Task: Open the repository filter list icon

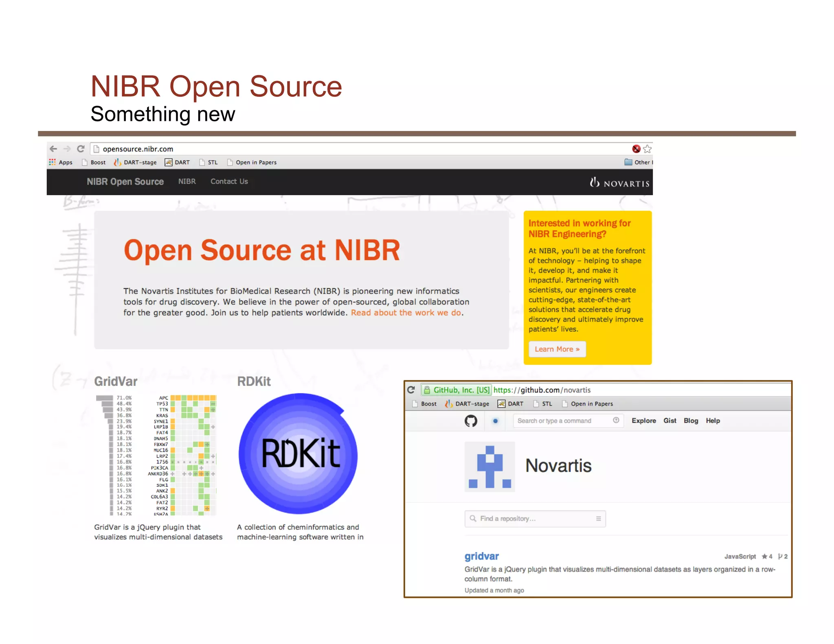Action: [x=598, y=519]
